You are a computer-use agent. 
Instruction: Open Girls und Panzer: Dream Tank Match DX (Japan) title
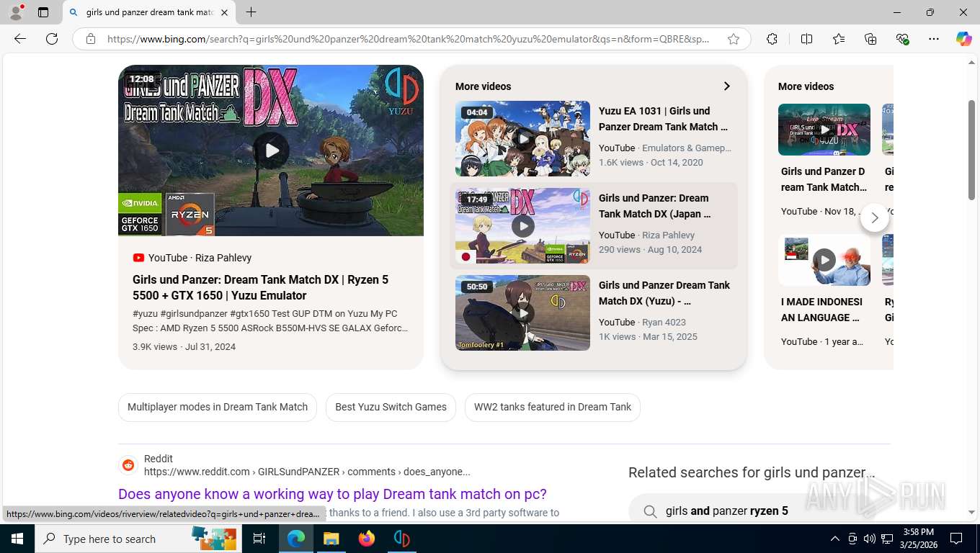(x=654, y=206)
